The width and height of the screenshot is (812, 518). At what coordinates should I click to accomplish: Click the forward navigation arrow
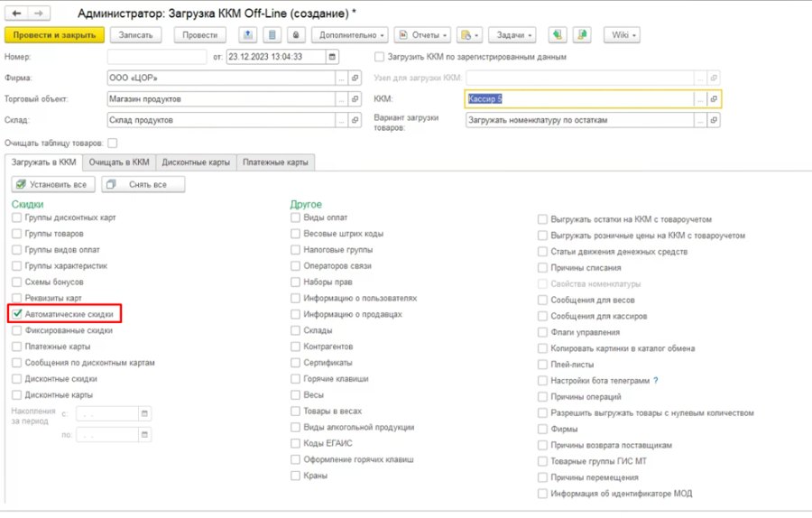pyautogui.click(x=39, y=14)
